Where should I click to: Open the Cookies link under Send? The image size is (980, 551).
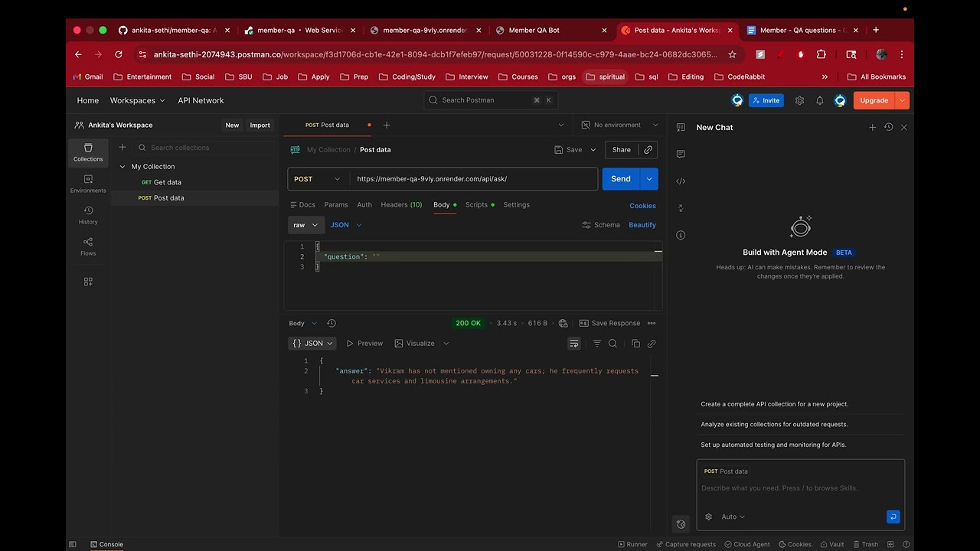[642, 206]
